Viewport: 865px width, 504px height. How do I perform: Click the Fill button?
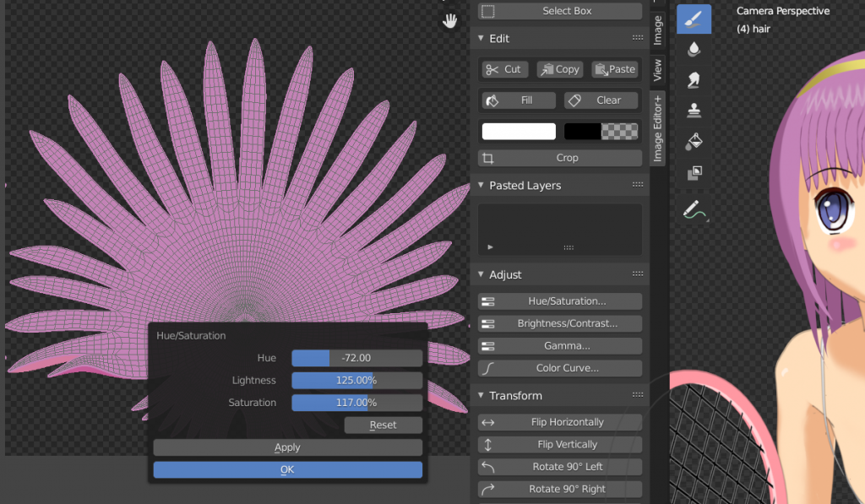[x=519, y=100]
